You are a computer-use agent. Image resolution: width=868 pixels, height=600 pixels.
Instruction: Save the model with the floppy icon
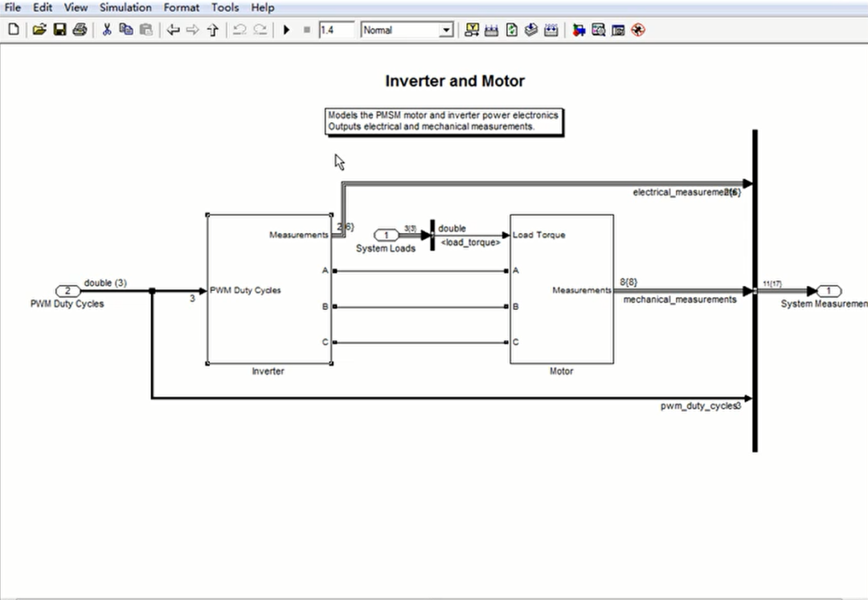coord(59,30)
